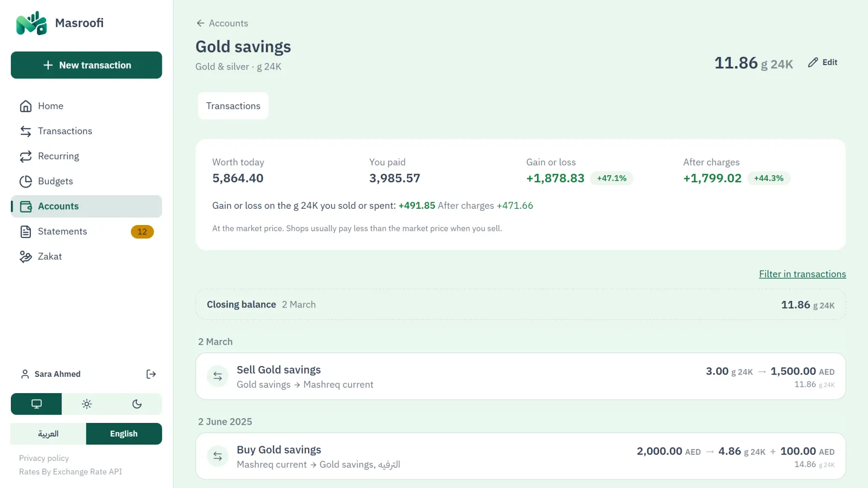868x488 pixels.
Task: Click the After charges +1,799.02 value
Action: (712, 178)
